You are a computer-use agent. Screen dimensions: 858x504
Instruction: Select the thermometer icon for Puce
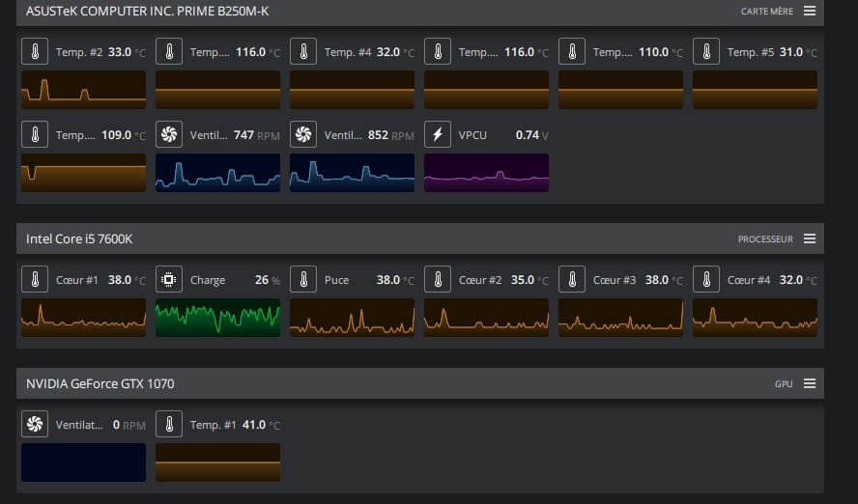[303, 280]
